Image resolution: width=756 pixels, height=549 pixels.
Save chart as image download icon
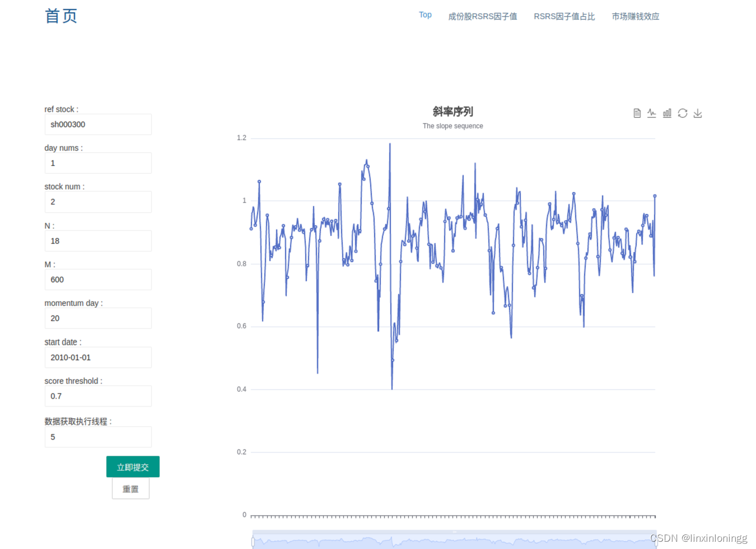tap(698, 113)
